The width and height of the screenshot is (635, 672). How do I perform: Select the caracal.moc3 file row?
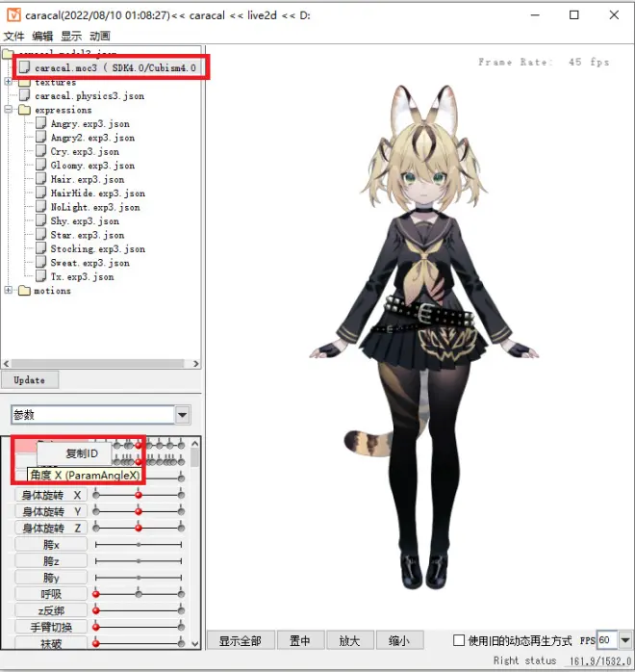coord(115,67)
